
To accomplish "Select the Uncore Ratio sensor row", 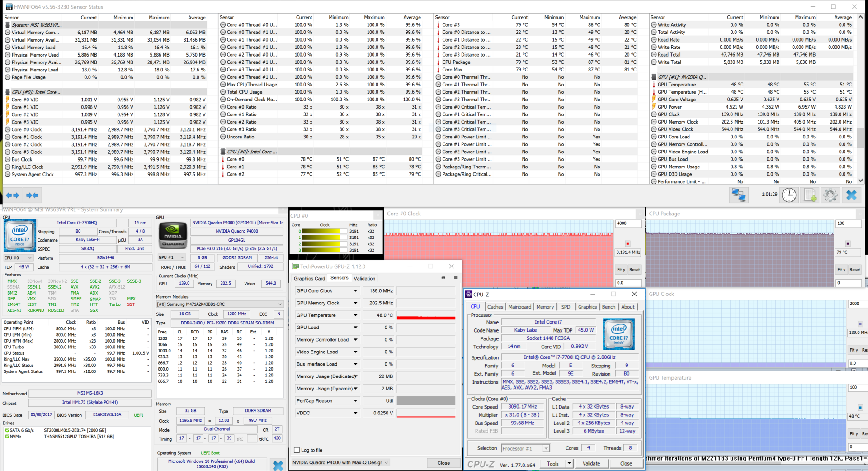I will pos(321,137).
